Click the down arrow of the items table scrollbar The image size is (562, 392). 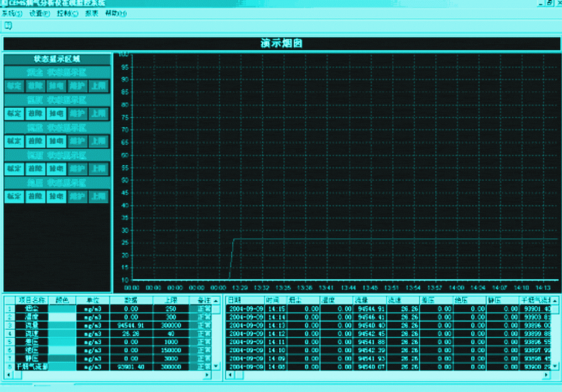pyautogui.click(x=216, y=366)
